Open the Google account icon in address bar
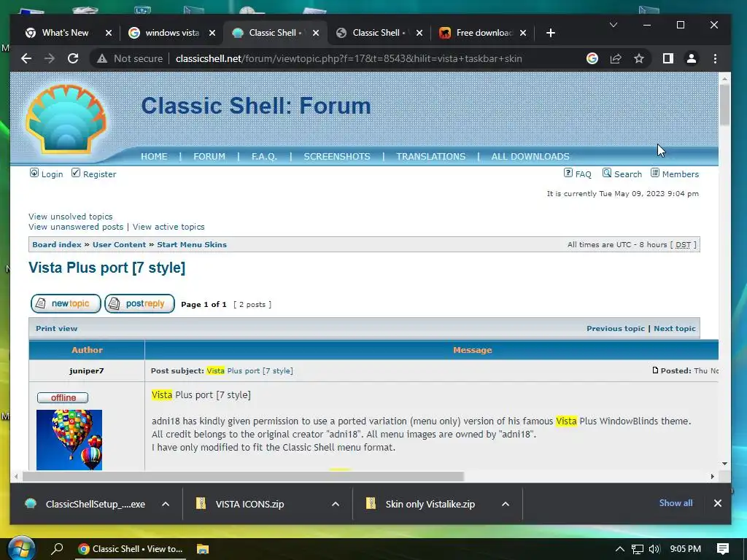This screenshot has height=560, width=747. (592, 58)
